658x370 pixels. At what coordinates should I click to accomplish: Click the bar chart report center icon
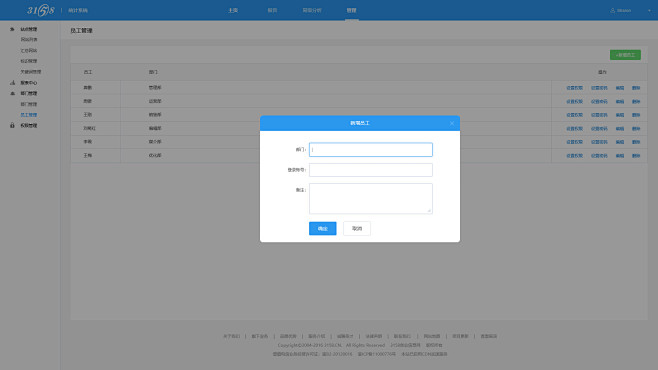pyautogui.click(x=12, y=83)
